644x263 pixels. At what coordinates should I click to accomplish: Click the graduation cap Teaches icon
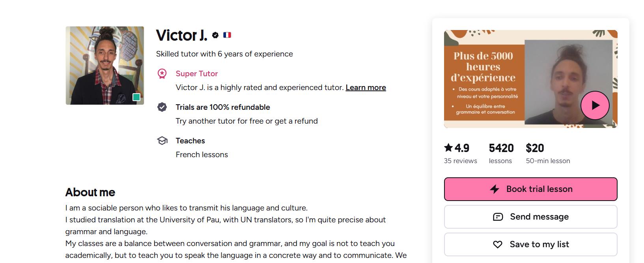click(x=162, y=141)
